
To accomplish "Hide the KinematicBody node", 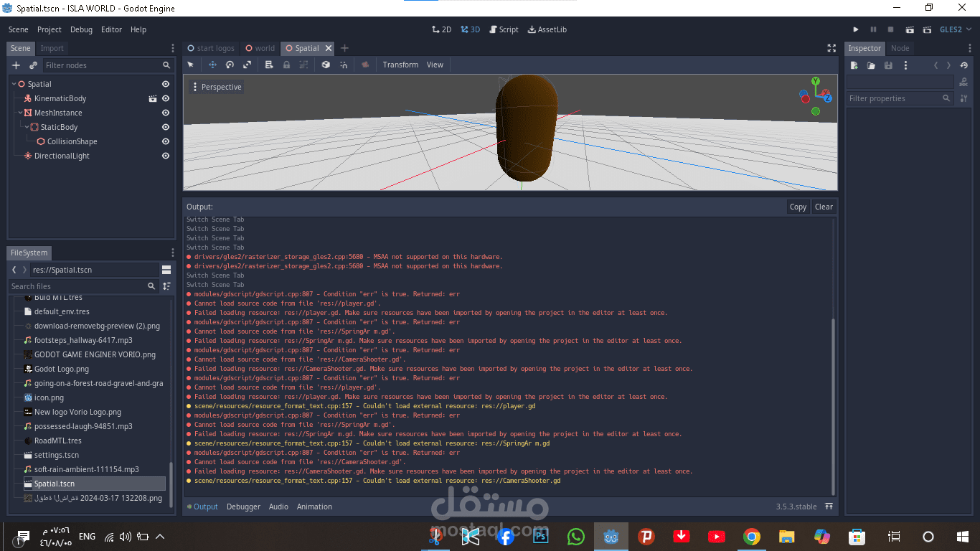I will pos(166,98).
